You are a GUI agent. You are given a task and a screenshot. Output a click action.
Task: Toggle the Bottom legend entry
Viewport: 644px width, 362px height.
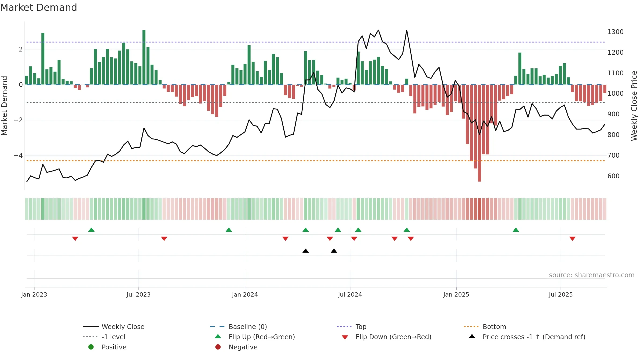[485, 327]
